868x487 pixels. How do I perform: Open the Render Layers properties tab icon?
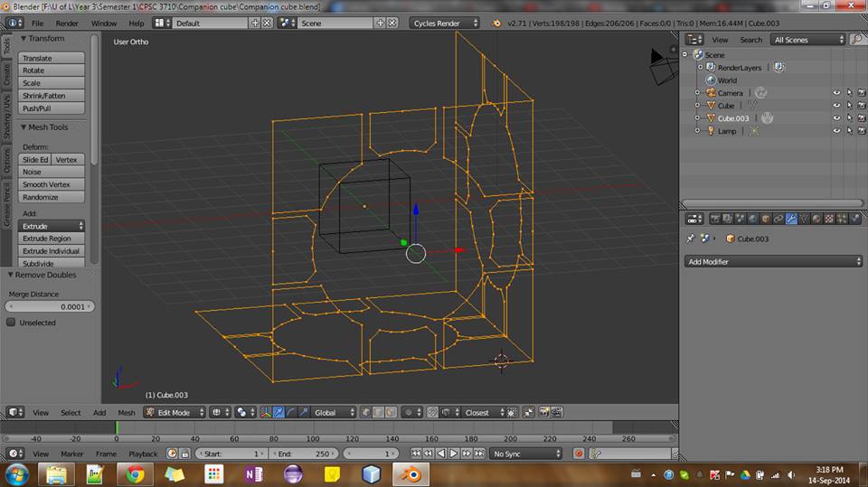[x=728, y=219]
